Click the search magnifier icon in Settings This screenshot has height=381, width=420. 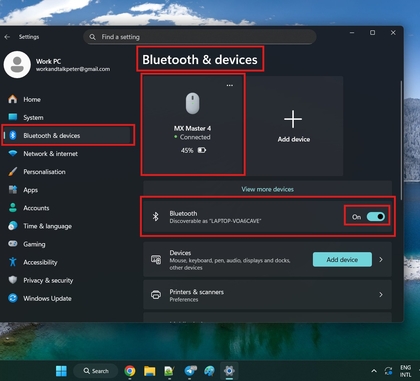click(x=93, y=37)
